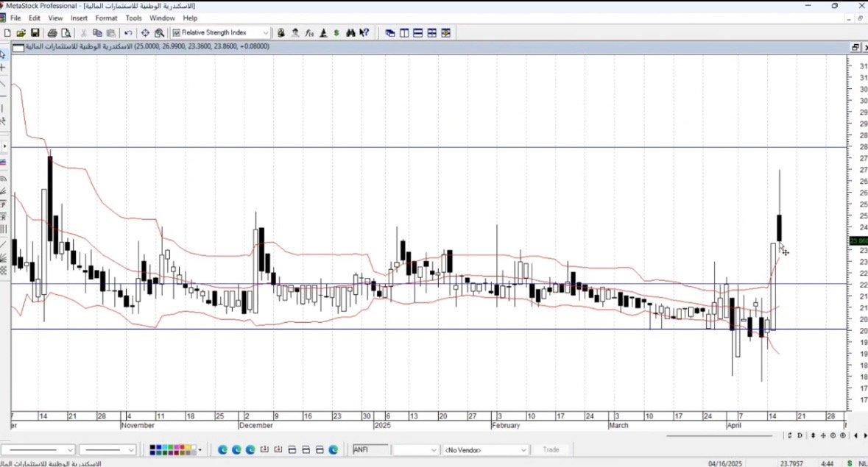
Task: Click the Save floppy disk icon
Action: [35, 33]
